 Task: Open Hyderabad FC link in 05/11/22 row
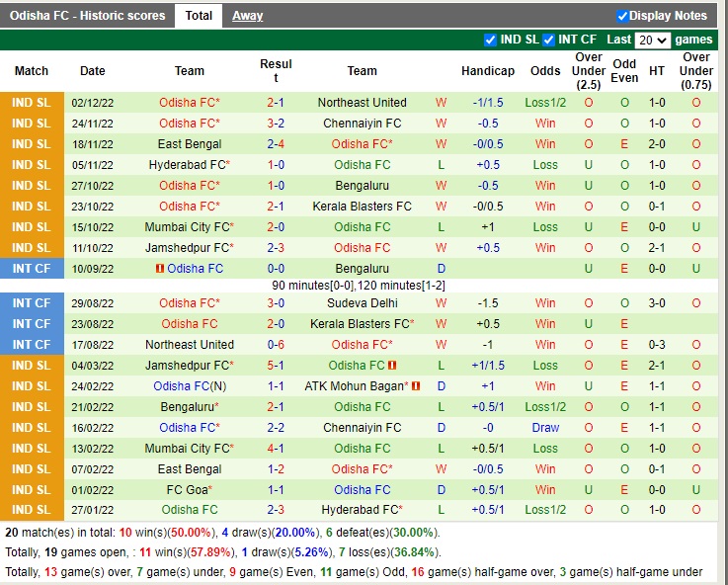[x=187, y=165]
